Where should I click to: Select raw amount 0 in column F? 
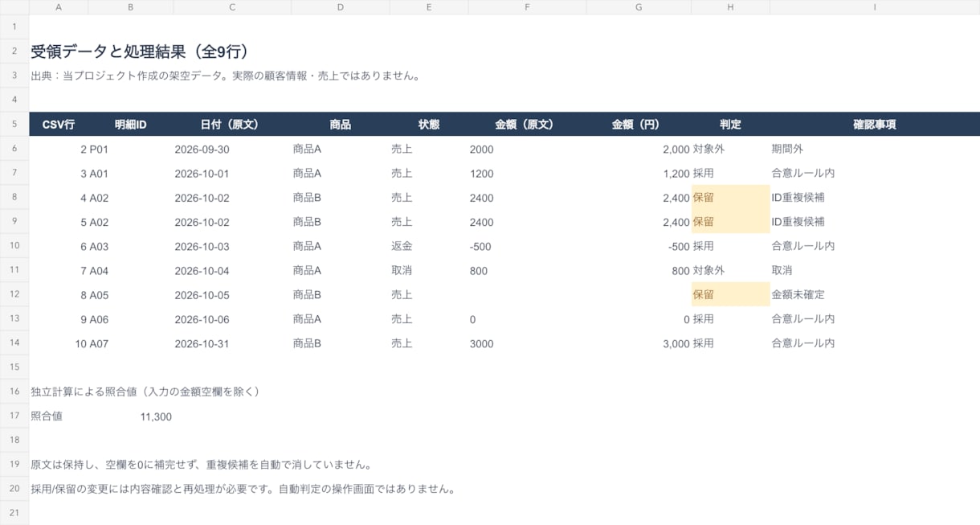pos(527,319)
